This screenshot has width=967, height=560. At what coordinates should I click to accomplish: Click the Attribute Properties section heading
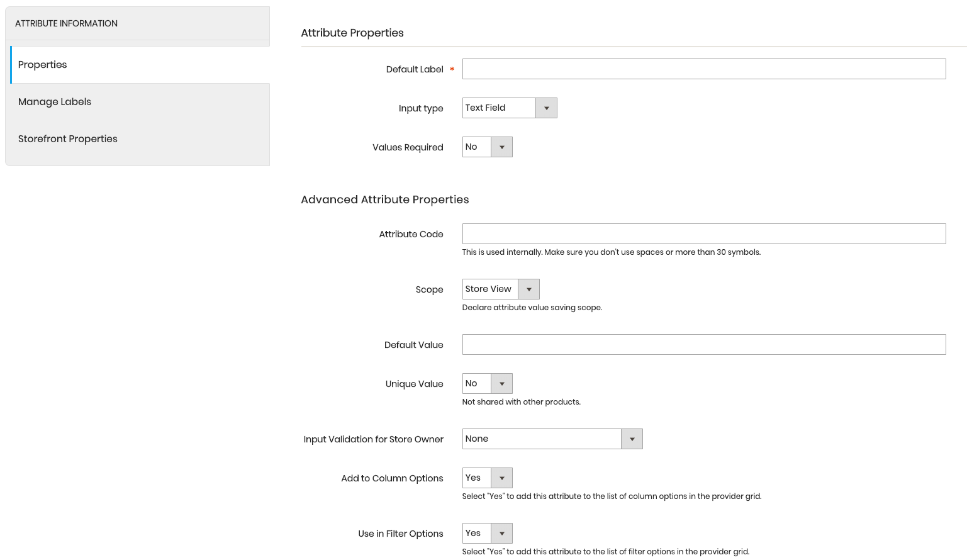(x=352, y=33)
